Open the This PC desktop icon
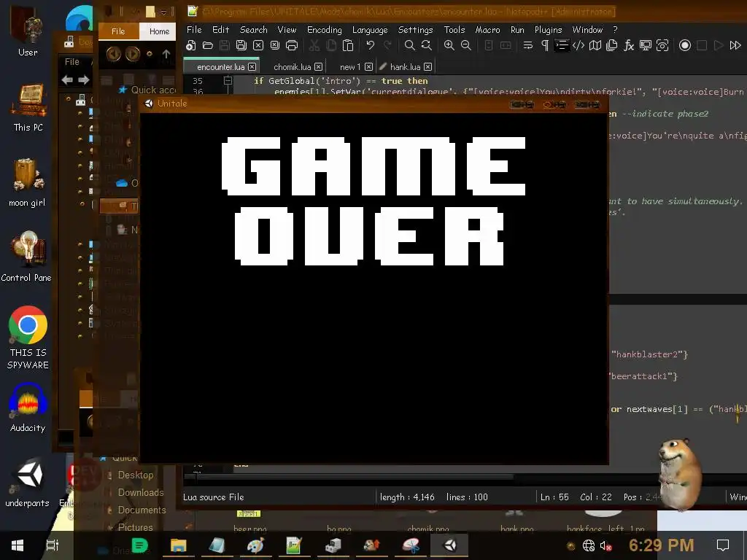 28,108
